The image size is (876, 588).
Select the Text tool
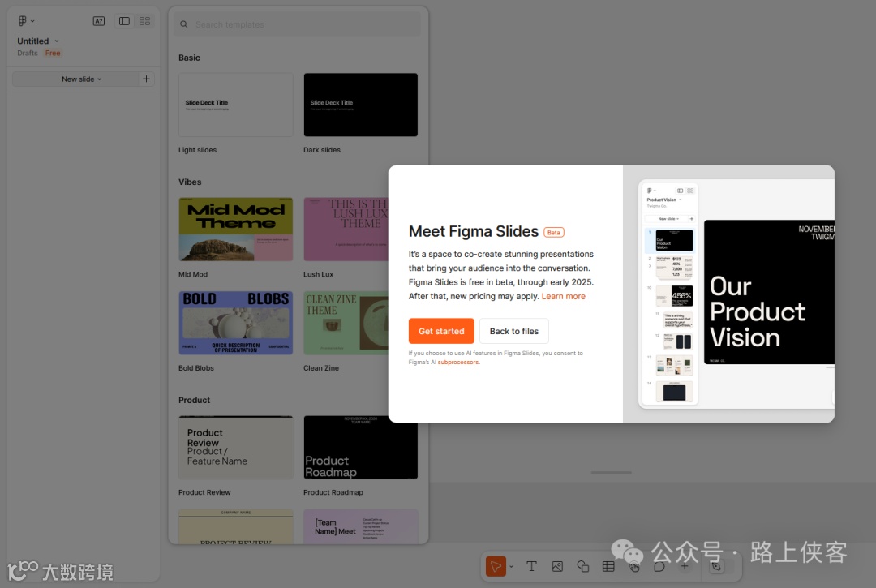tap(531, 566)
